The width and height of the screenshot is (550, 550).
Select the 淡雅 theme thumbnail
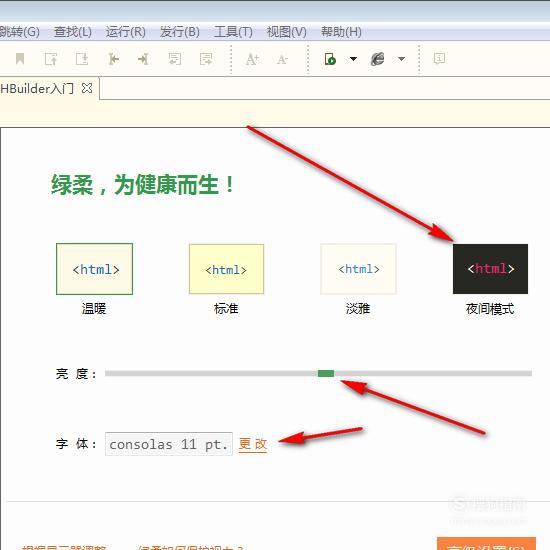pos(358,269)
